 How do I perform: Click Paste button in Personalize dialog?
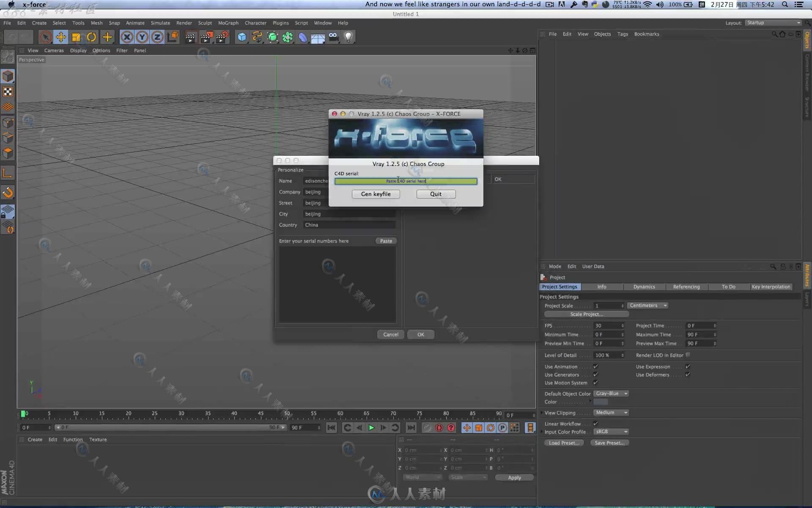(x=386, y=241)
